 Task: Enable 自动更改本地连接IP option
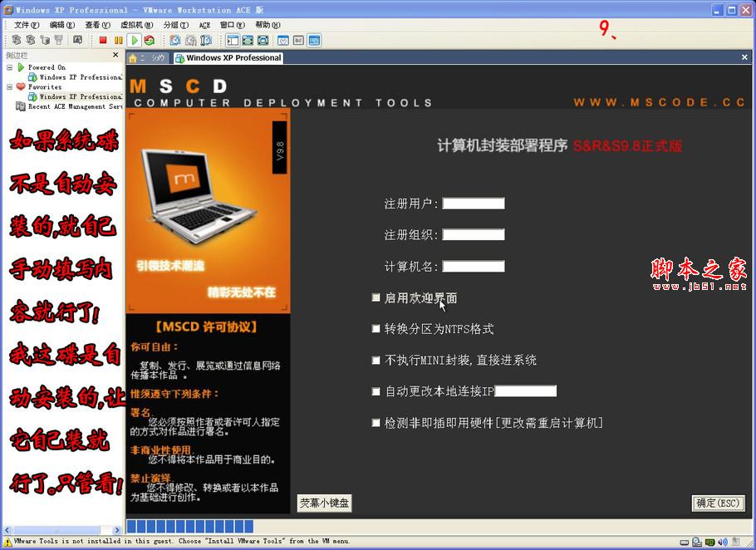376,390
